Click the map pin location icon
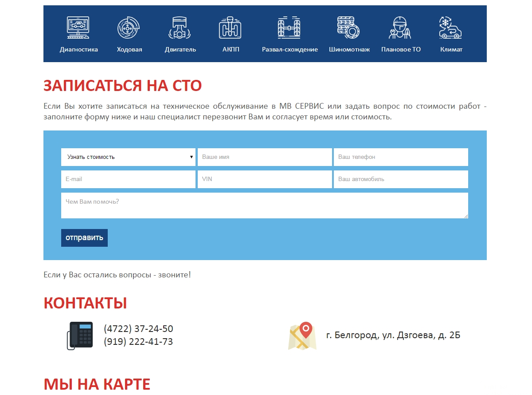Screen dimensions: 532x395 coord(302,336)
